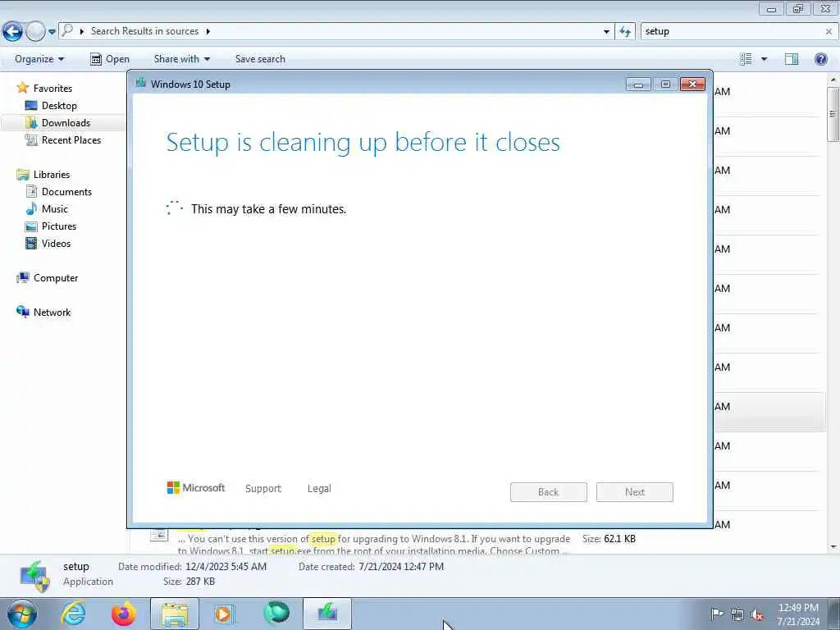
Task: Click the file icon left of 'setup for upgrading to Windows 8.1' result
Action: [159, 535]
